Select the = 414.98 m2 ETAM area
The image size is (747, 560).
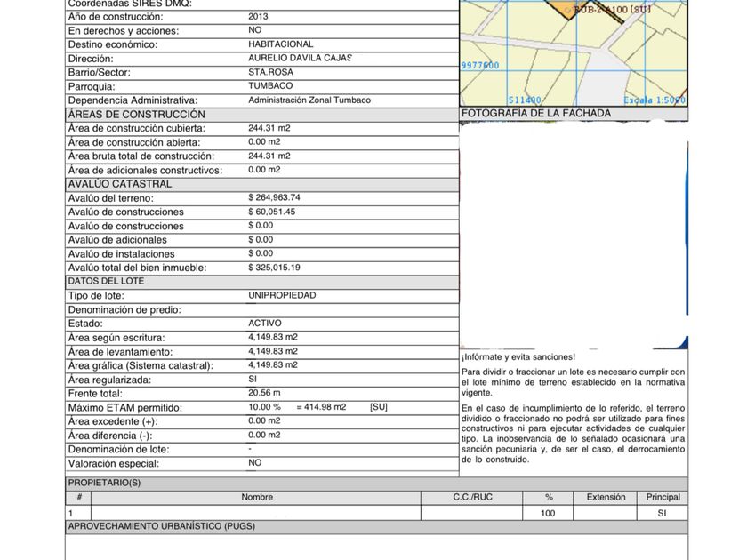(321, 407)
